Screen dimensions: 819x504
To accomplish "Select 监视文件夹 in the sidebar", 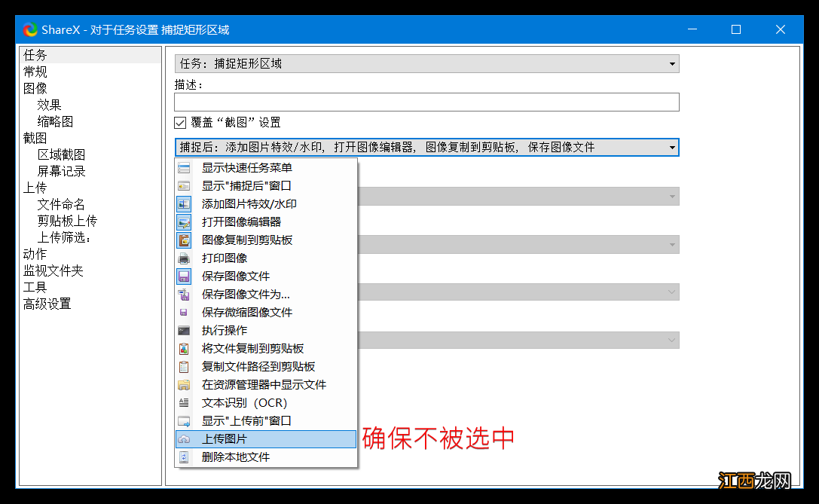I will click(53, 270).
